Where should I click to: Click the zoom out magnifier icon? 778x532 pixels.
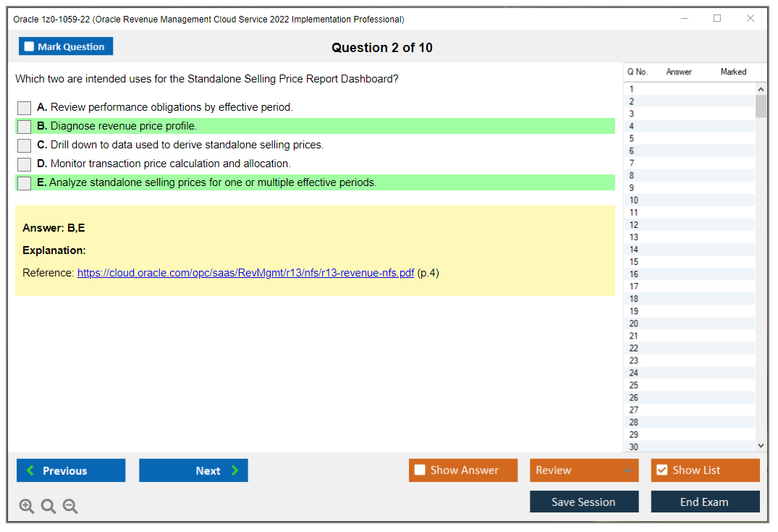[x=70, y=506]
